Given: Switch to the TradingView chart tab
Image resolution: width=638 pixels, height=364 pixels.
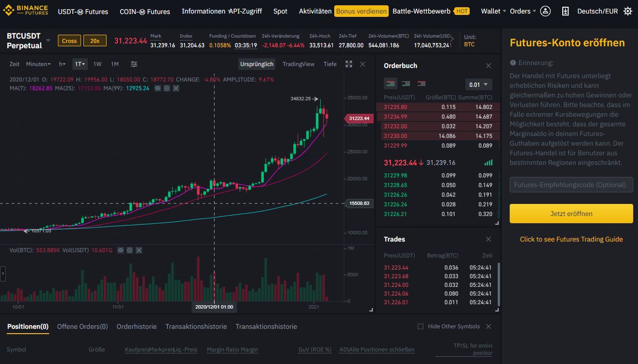Looking at the screenshot, I should (x=299, y=64).
